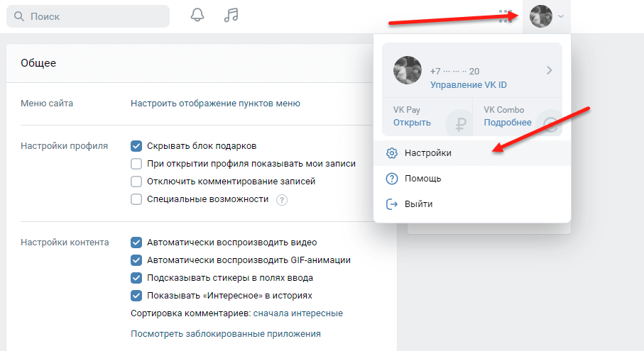Enable Отключить комментирование записей checkbox
This screenshot has height=351, width=644.
click(137, 182)
